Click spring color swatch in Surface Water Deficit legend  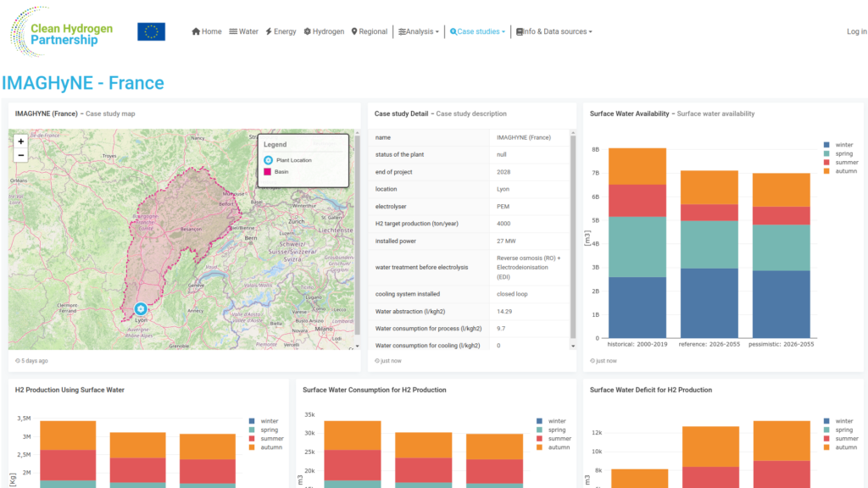tap(826, 430)
